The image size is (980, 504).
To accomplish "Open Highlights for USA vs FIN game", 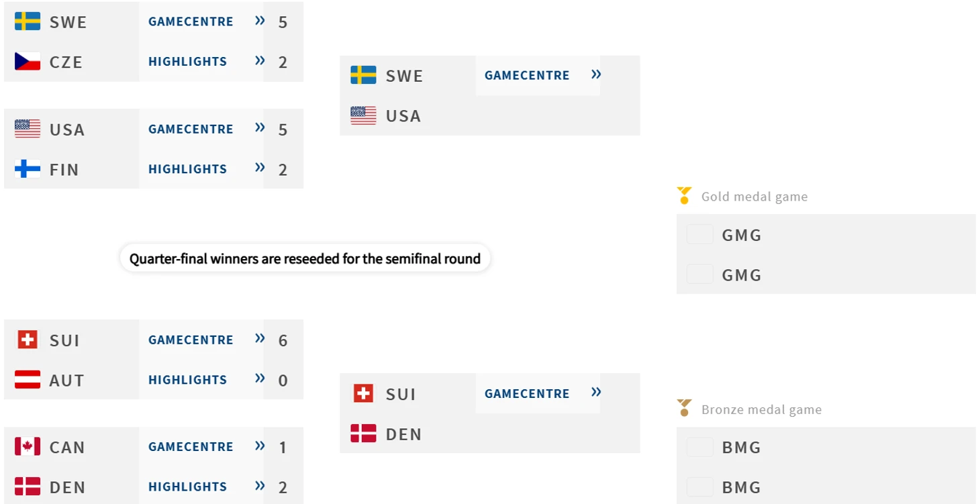I will [x=188, y=169].
